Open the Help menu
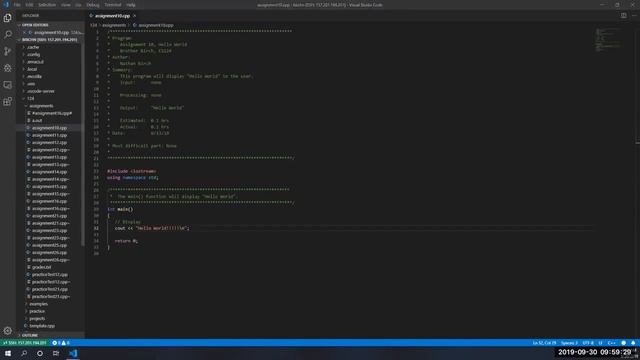The image size is (640, 360). pos(131,5)
